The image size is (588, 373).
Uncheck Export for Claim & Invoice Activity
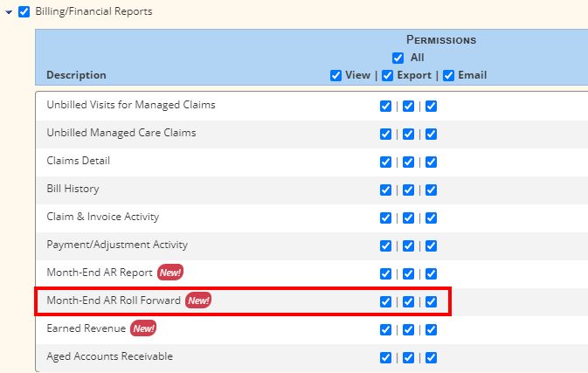click(x=408, y=218)
